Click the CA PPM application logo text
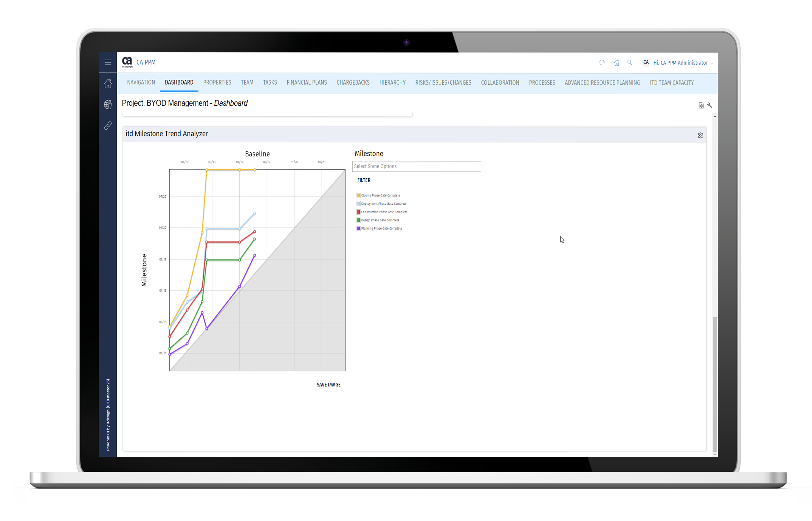 (147, 62)
